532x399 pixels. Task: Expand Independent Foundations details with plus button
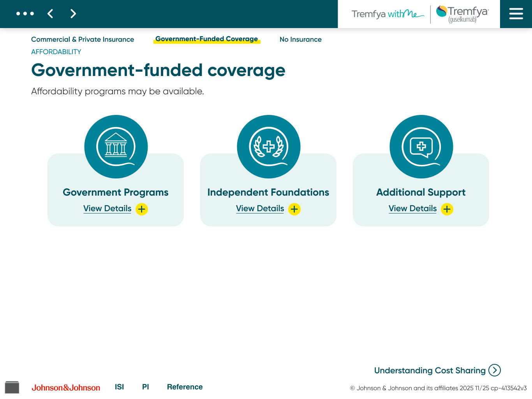(294, 209)
